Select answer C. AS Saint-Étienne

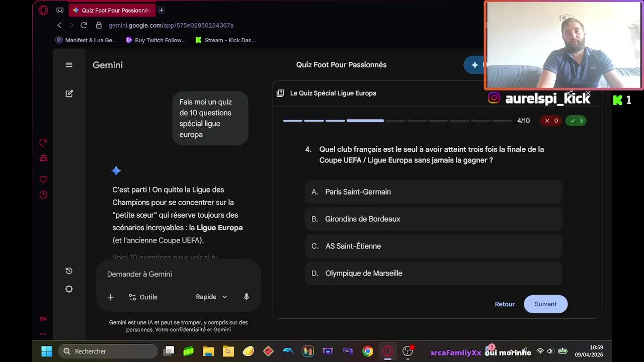[x=433, y=246]
